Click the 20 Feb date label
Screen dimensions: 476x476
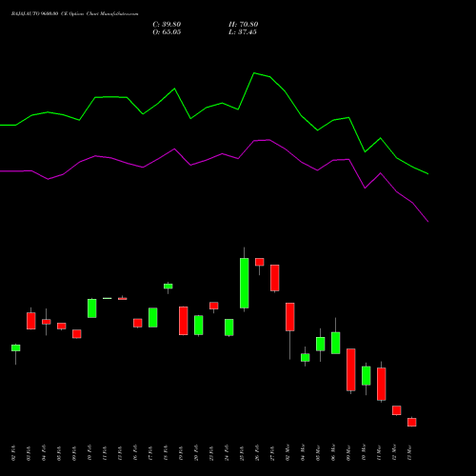click(196, 453)
